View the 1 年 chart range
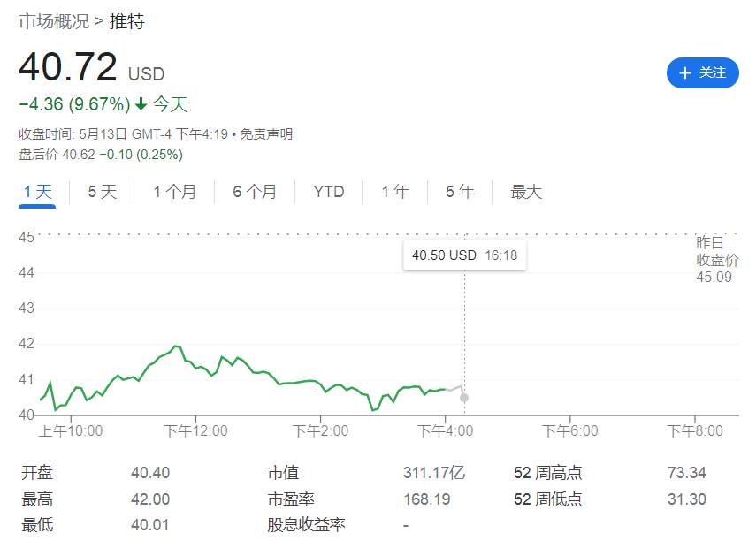The width and height of the screenshot is (756, 548). pyautogui.click(x=395, y=192)
